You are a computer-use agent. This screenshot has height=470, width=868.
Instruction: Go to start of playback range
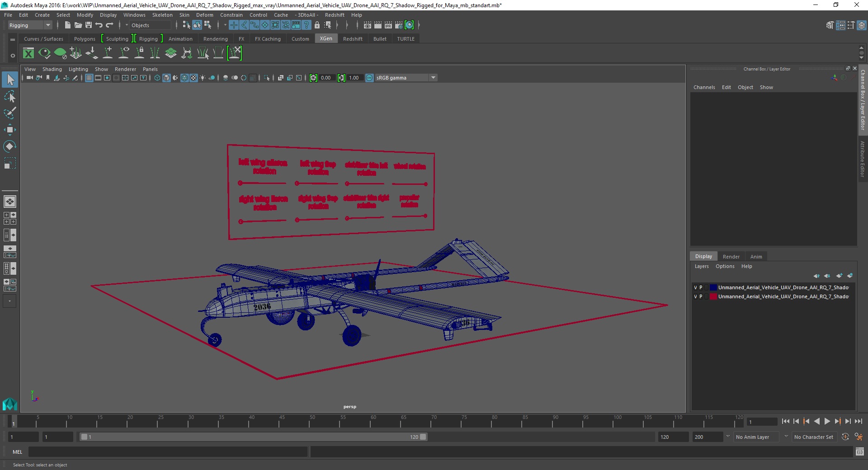pos(785,421)
